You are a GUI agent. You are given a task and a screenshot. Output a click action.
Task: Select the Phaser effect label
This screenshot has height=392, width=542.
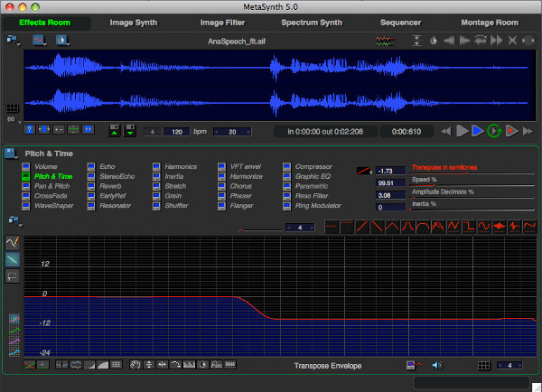[241, 196]
